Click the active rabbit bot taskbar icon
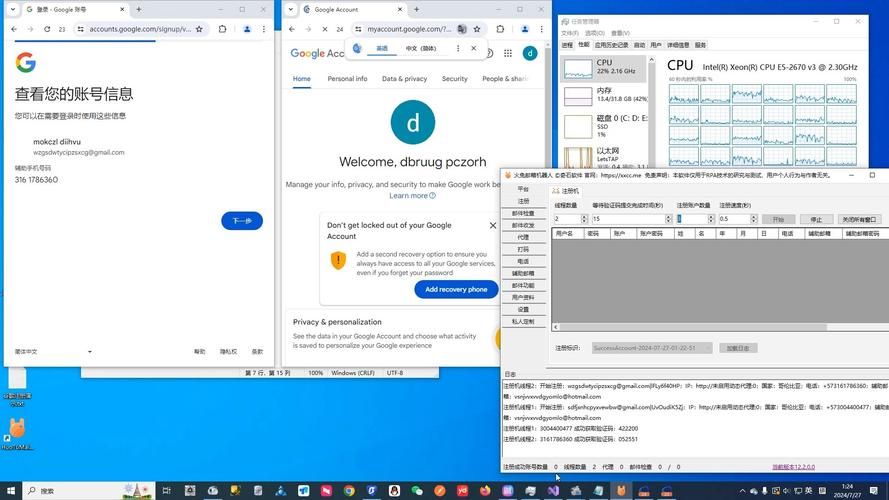 click(x=621, y=490)
